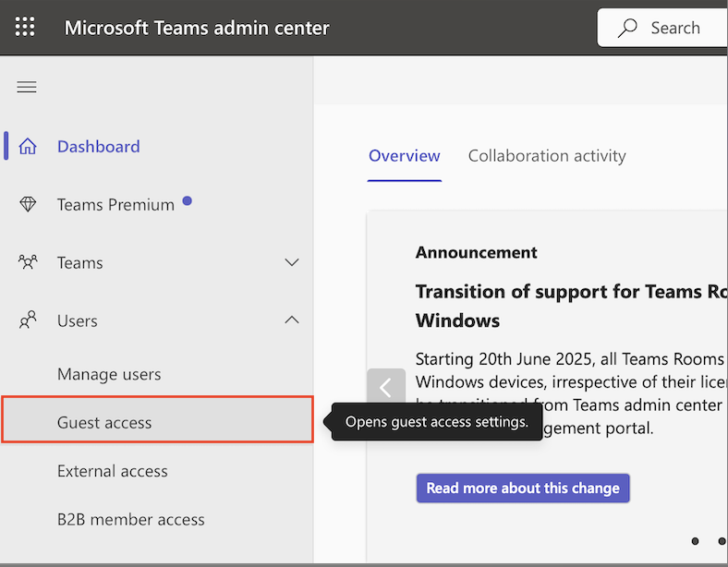The image size is (728, 567).
Task: Click the Microsoft Teams admin center title
Action: coord(197,28)
